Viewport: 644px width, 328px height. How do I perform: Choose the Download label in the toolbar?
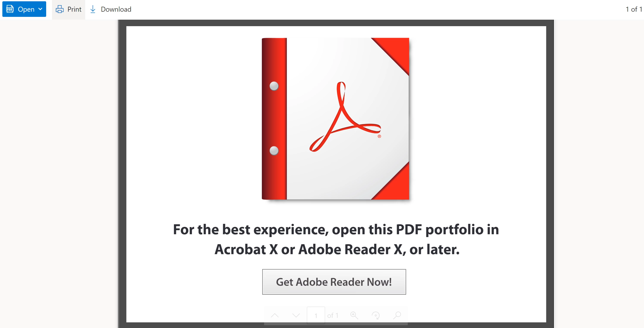click(116, 9)
